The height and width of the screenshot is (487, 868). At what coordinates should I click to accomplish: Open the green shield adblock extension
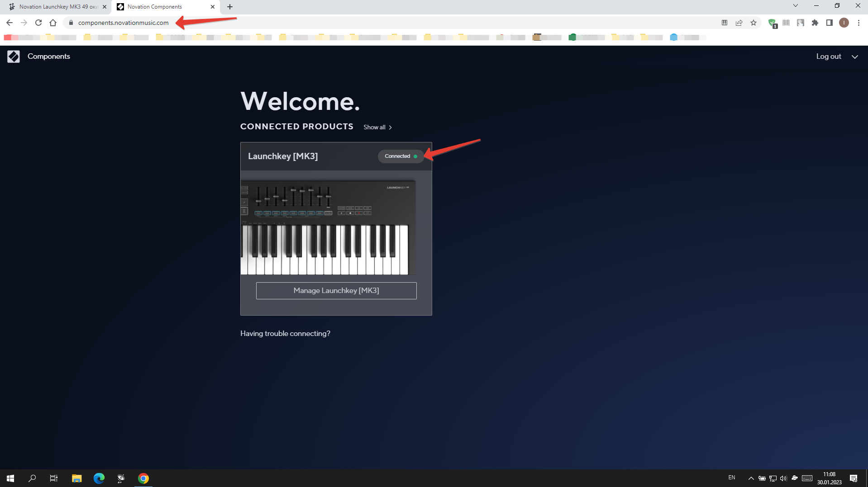pos(773,23)
